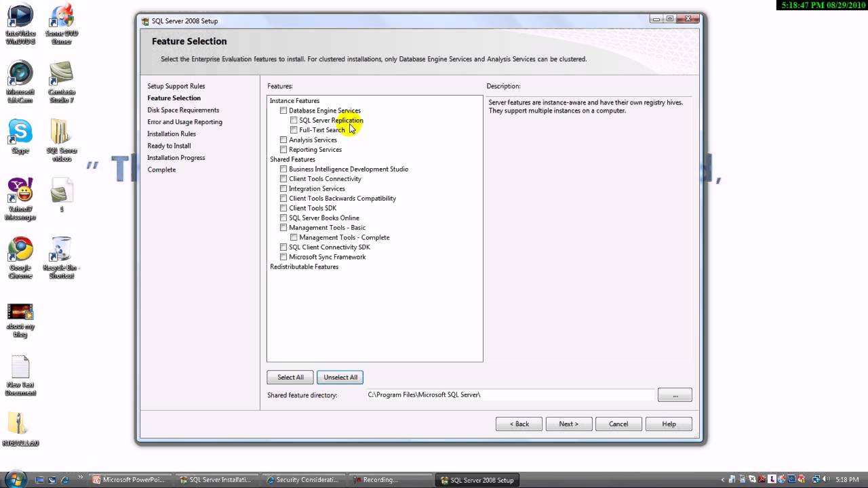This screenshot has width=868, height=488.
Task: Open Camtasia Studio 7 desktop shortcut
Action: click(62, 81)
